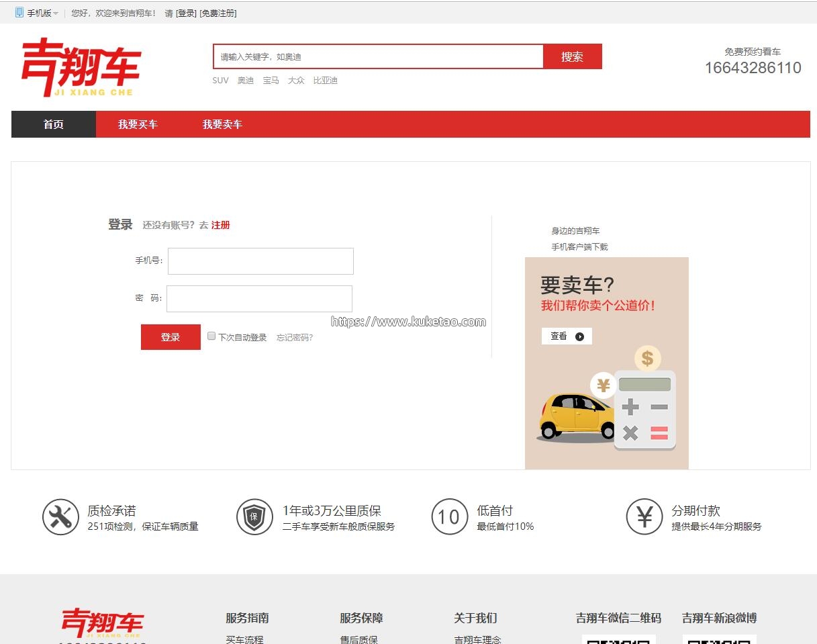The height and width of the screenshot is (644, 817).
Task: Select the SUV hot keyword
Action: click(x=220, y=81)
